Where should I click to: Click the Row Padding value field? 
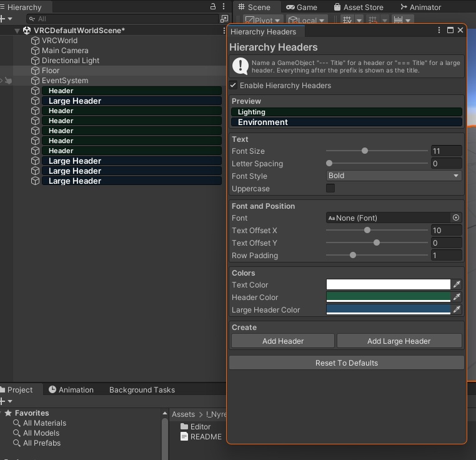click(447, 255)
